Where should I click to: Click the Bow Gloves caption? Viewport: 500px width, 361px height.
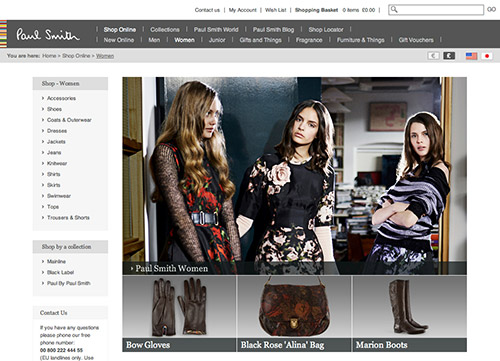(x=148, y=345)
